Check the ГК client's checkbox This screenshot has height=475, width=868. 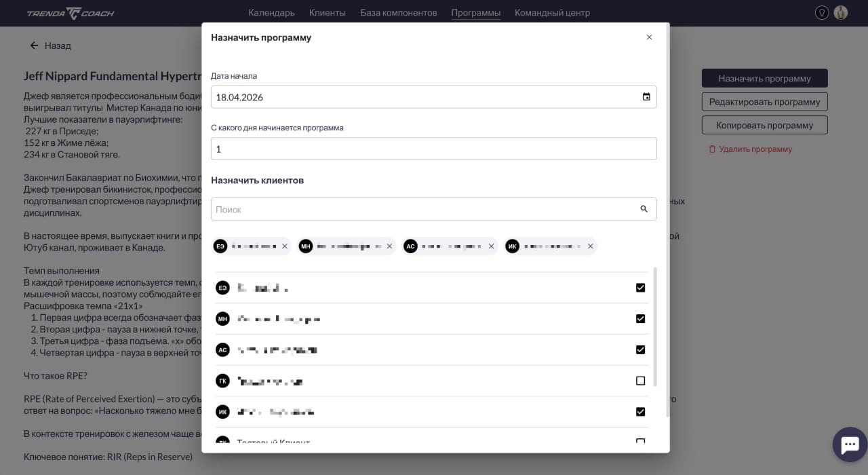coord(640,381)
